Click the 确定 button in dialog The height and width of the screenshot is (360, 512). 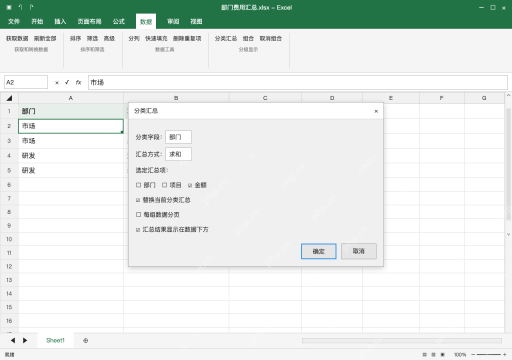point(319,251)
